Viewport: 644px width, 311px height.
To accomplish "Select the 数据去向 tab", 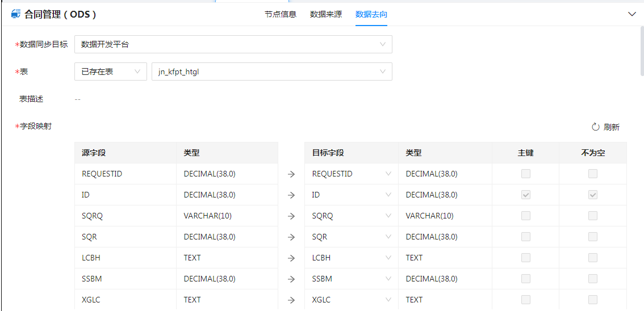I will 371,14.
